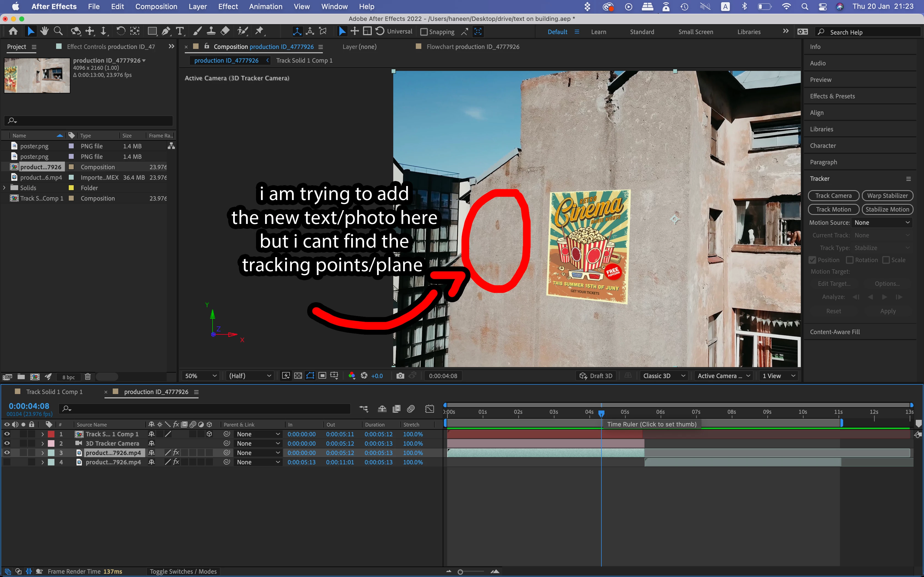
Task: Select the Pen tool
Action: point(166,31)
